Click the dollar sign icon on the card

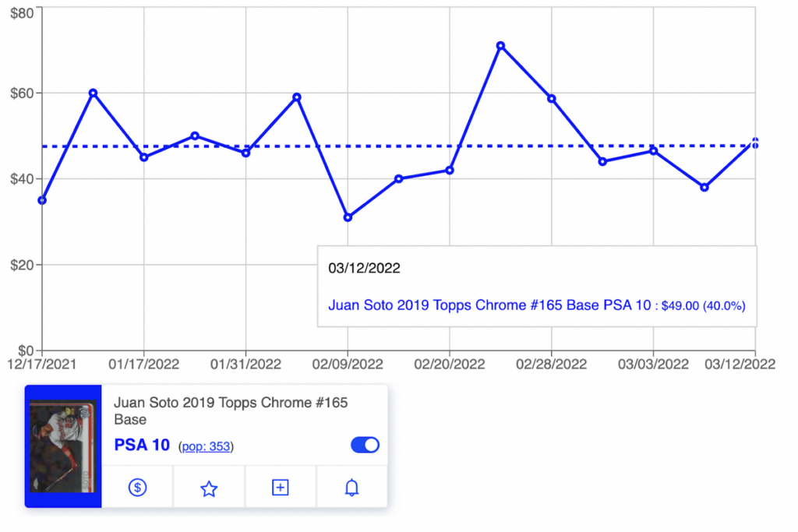pos(137,488)
